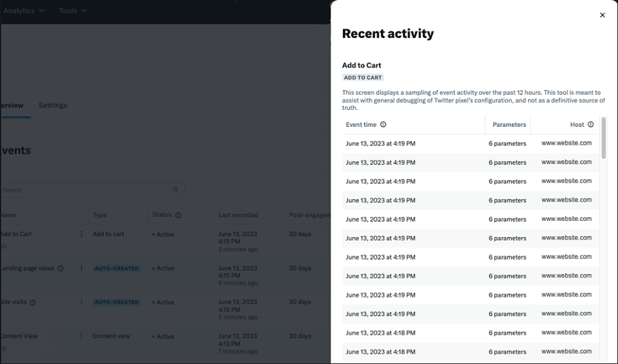Image resolution: width=618 pixels, height=364 pixels.
Task: Close the Recent activity panel
Action: coord(602,14)
